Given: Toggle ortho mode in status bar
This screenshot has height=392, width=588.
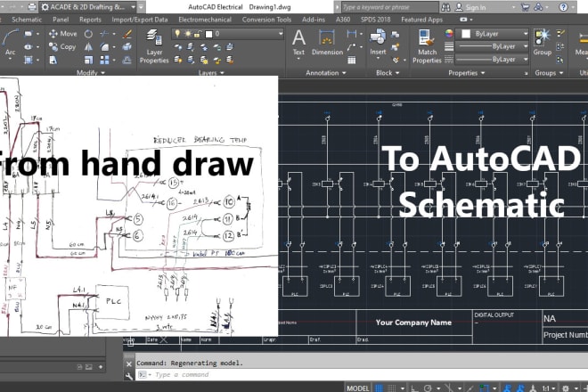Looking at the screenshot, I should click(x=414, y=388).
